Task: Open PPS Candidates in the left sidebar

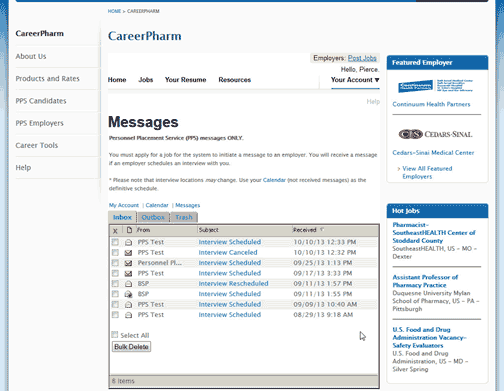Action: click(x=41, y=101)
